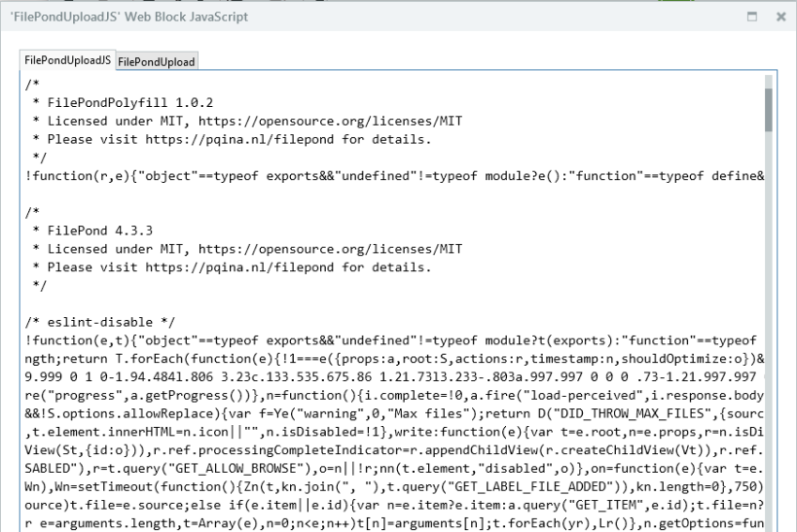Click first 'Please visit https://pqina.nl/filepond' line

[232, 139]
